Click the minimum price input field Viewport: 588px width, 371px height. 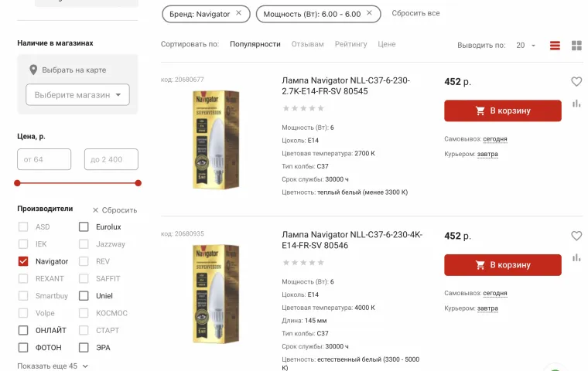44,159
